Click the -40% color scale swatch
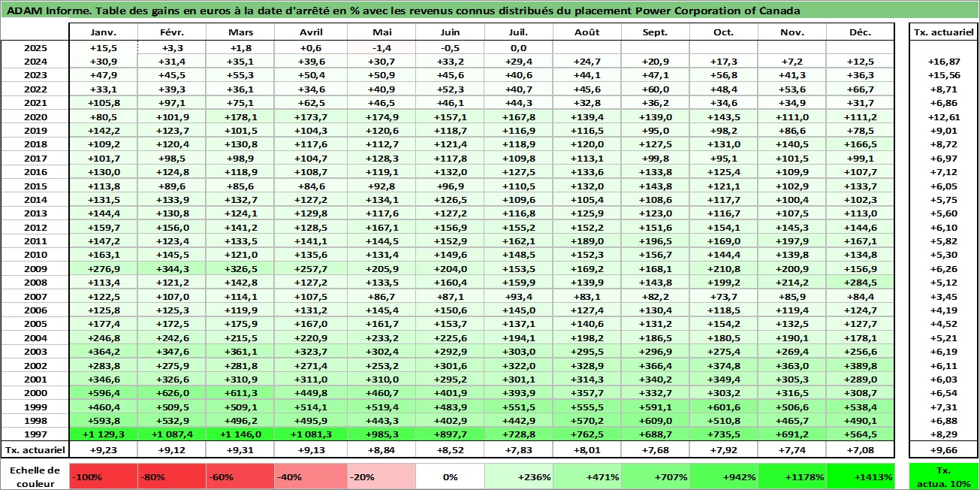 [x=309, y=476]
